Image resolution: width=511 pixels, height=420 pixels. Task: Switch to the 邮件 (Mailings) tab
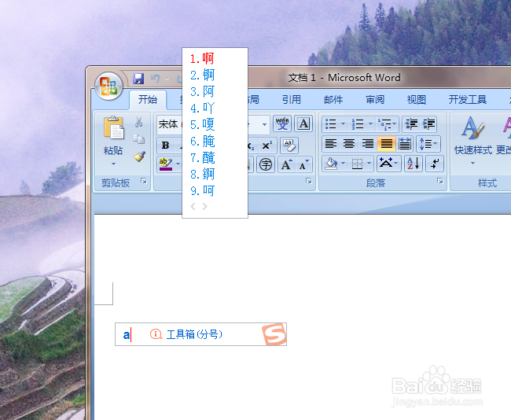[333, 99]
